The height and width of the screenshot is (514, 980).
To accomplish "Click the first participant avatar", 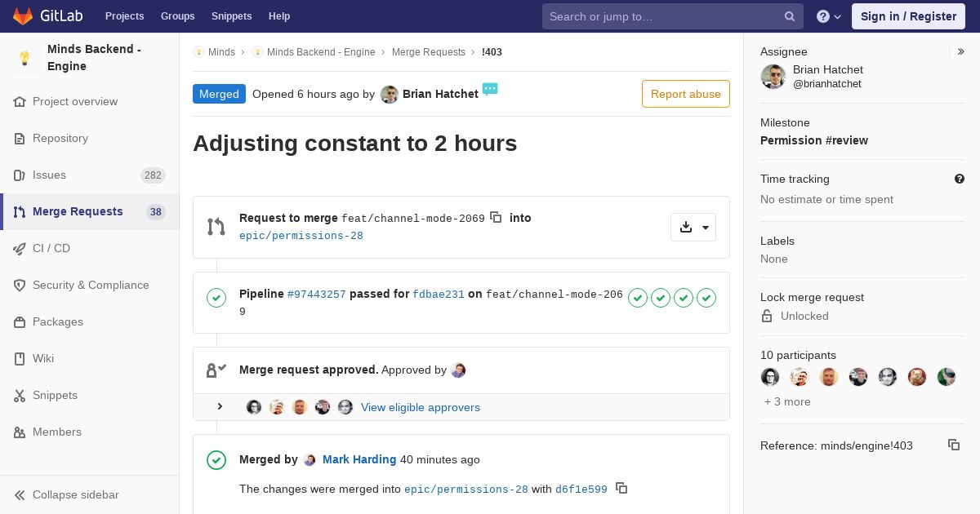I will click(x=770, y=377).
